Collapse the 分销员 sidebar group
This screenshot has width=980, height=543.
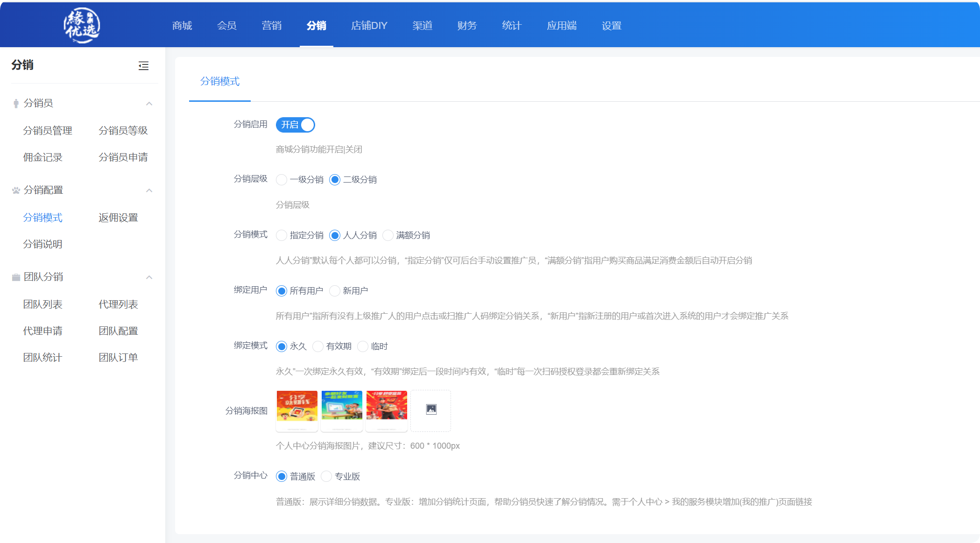[x=149, y=103]
